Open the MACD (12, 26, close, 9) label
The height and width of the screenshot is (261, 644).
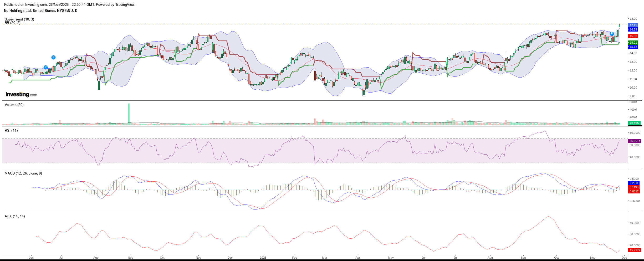(23, 173)
